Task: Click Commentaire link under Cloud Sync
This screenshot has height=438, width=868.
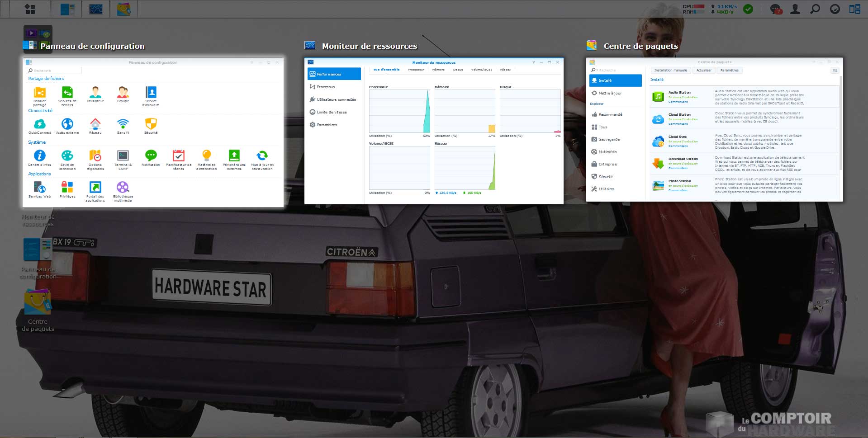Action: (678, 146)
